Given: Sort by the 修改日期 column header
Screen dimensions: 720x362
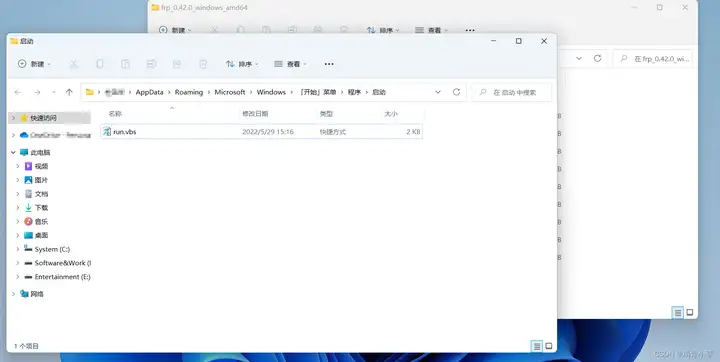Looking at the screenshot, I should tap(255, 113).
